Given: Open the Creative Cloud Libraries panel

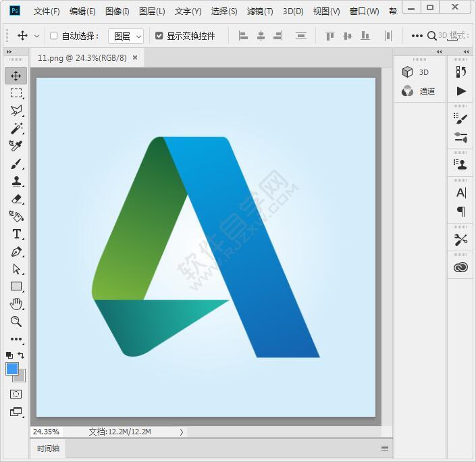Looking at the screenshot, I should 460,267.
